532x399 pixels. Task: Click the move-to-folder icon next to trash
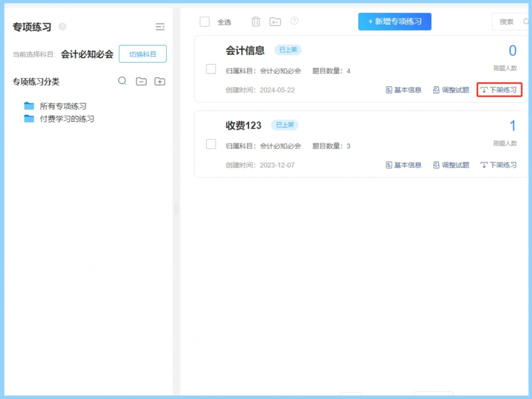(x=275, y=21)
